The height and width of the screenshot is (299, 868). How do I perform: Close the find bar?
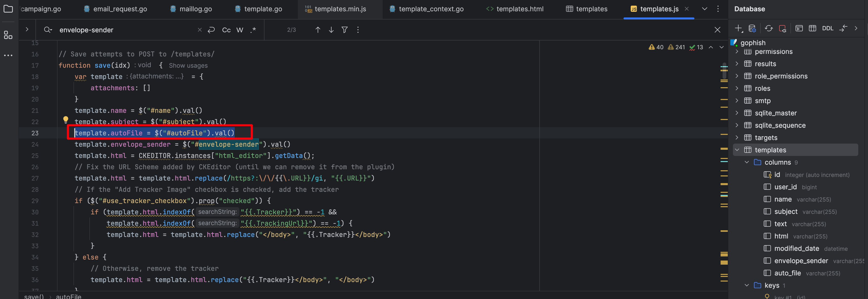pyautogui.click(x=717, y=30)
